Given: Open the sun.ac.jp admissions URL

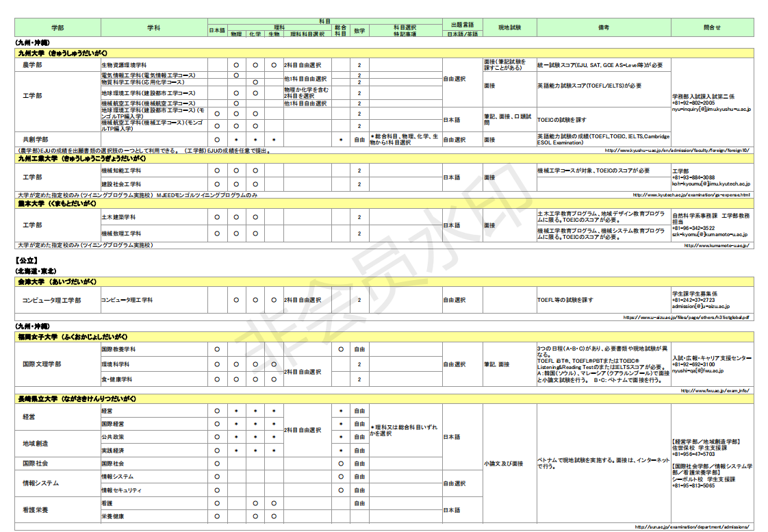Looking at the screenshot, I should pos(691,527).
